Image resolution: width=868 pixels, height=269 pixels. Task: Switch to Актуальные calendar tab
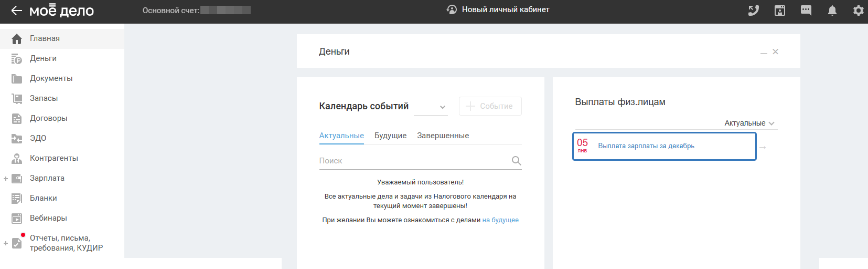tap(341, 136)
